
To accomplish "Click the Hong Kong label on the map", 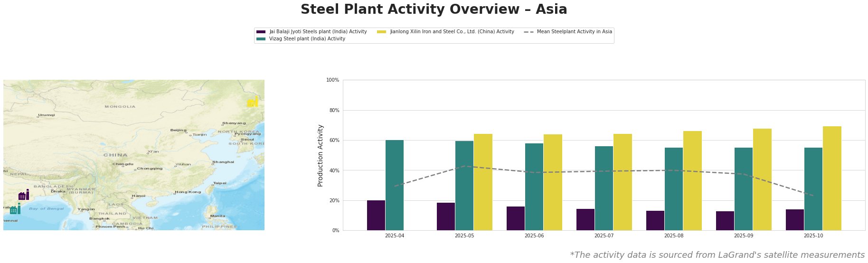I will pyautogui.click(x=188, y=192).
